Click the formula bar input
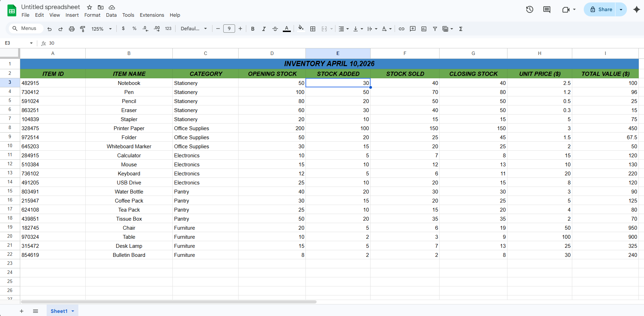 point(345,43)
